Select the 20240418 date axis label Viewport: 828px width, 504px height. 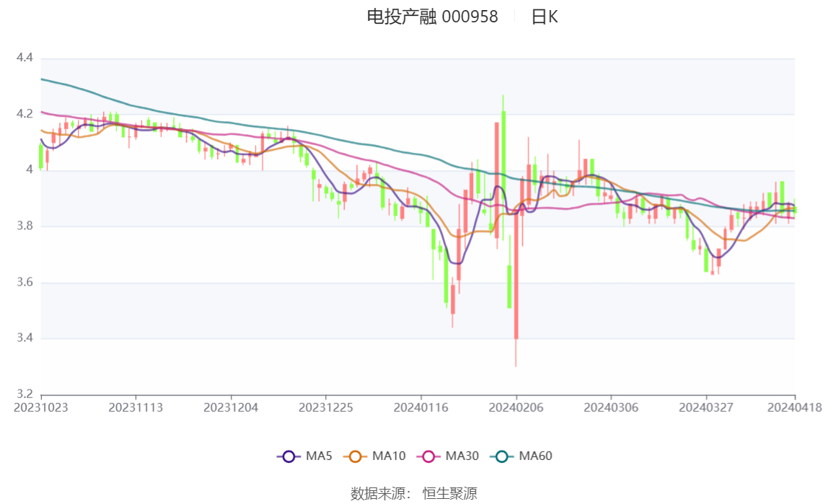(795, 408)
